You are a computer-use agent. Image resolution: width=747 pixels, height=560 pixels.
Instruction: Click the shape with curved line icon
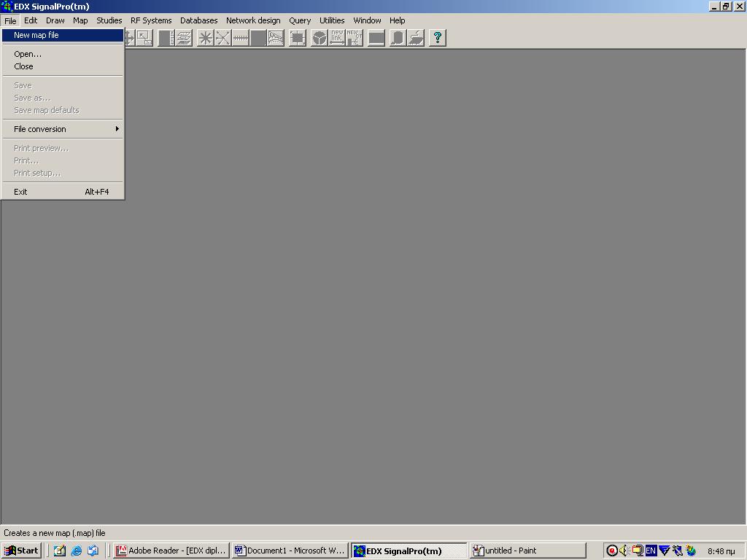click(x=416, y=38)
